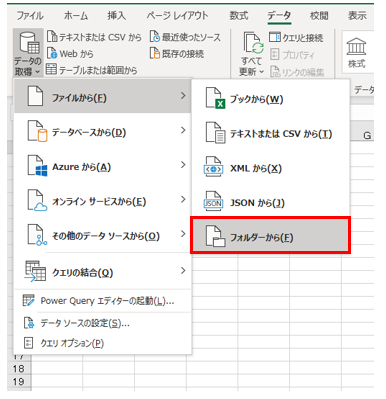
Task: Open 最近使ったソース in the ribbon
Action: [x=185, y=37]
